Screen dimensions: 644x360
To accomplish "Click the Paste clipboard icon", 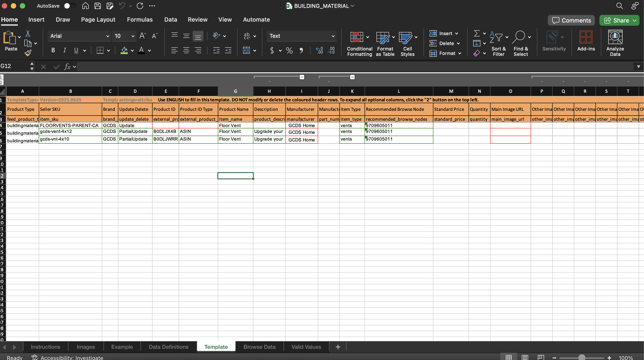I will [x=9, y=38].
